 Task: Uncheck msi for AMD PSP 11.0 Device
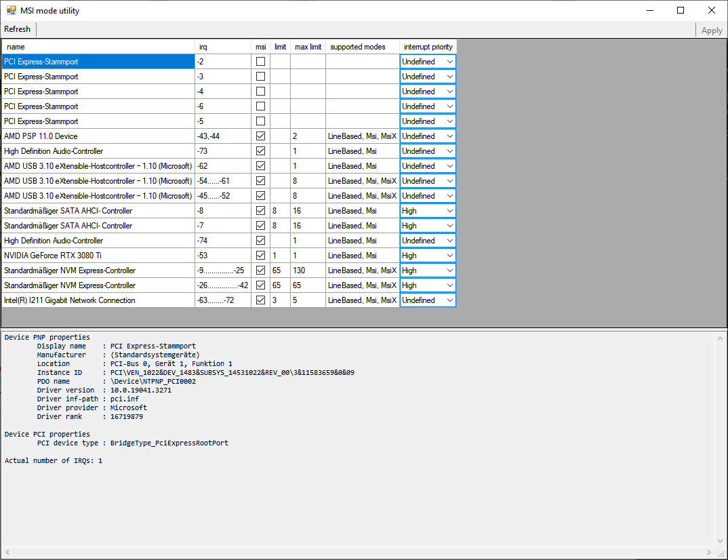coord(261,136)
